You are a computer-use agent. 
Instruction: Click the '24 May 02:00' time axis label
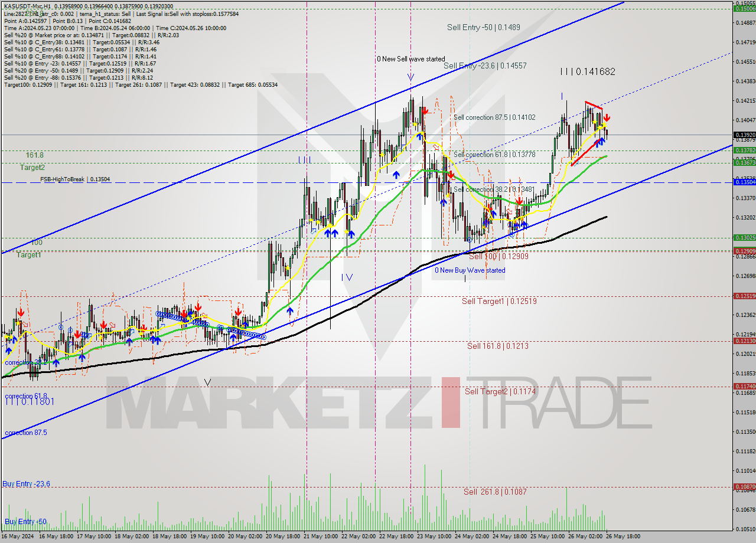[471, 537]
